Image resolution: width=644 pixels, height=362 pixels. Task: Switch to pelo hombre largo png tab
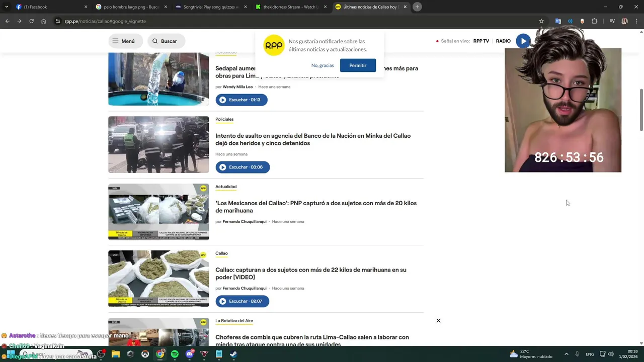click(131, 7)
